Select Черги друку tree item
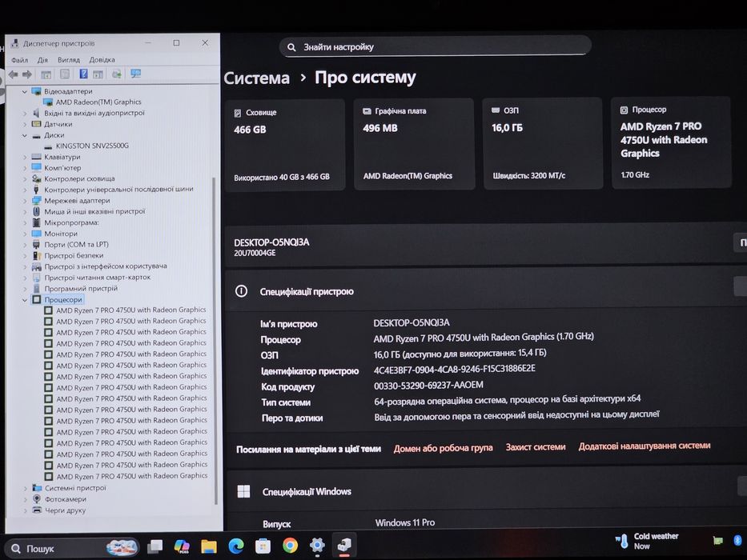747x560 pixels. (65, 510)
